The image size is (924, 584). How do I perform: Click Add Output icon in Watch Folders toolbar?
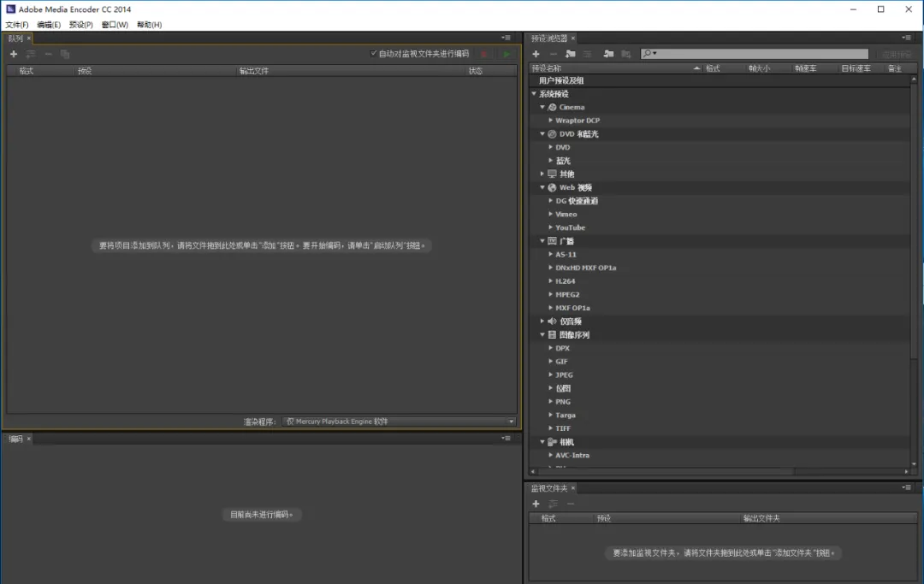point(553,504)
